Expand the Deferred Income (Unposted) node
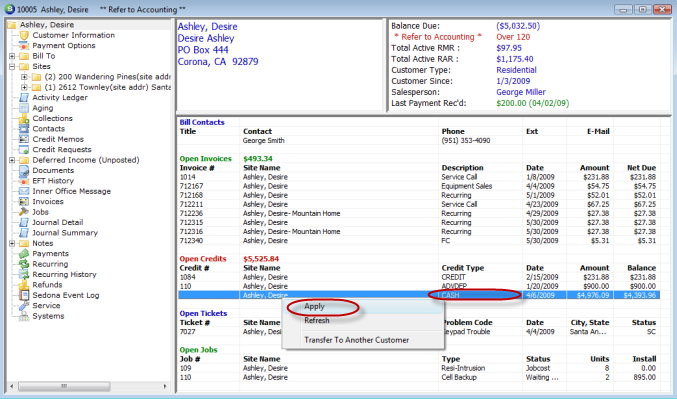Screen dimensions: 677x399 tap(12, 160)
